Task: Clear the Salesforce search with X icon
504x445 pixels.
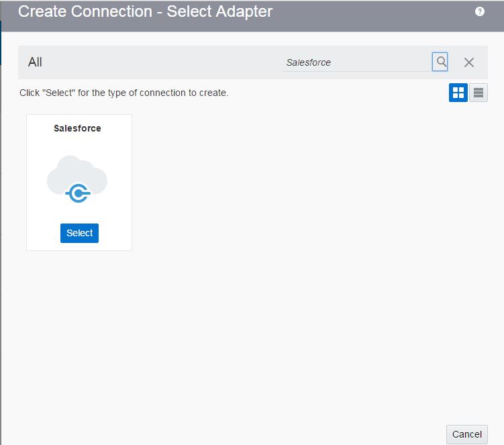Action: 469,62
